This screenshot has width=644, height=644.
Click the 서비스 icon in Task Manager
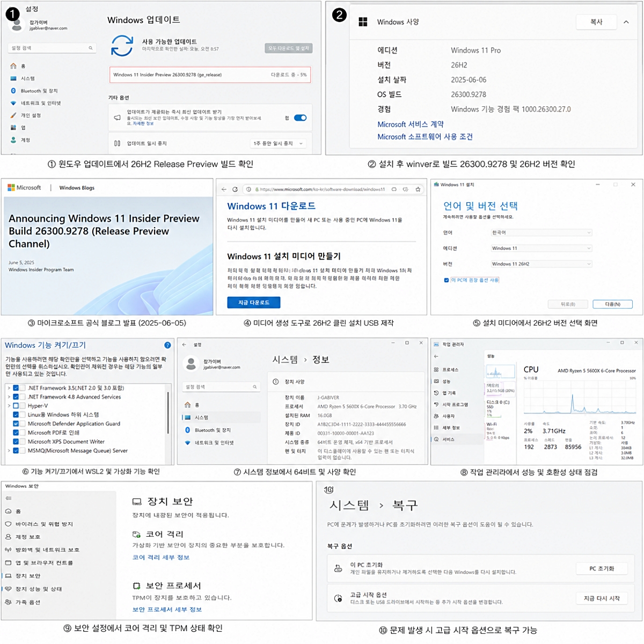tap(436, 439)
